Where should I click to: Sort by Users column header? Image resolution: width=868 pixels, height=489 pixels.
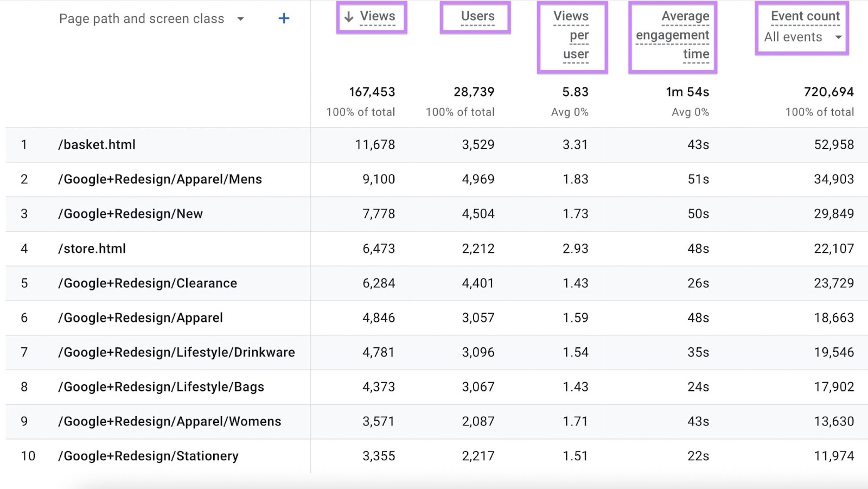477,16
